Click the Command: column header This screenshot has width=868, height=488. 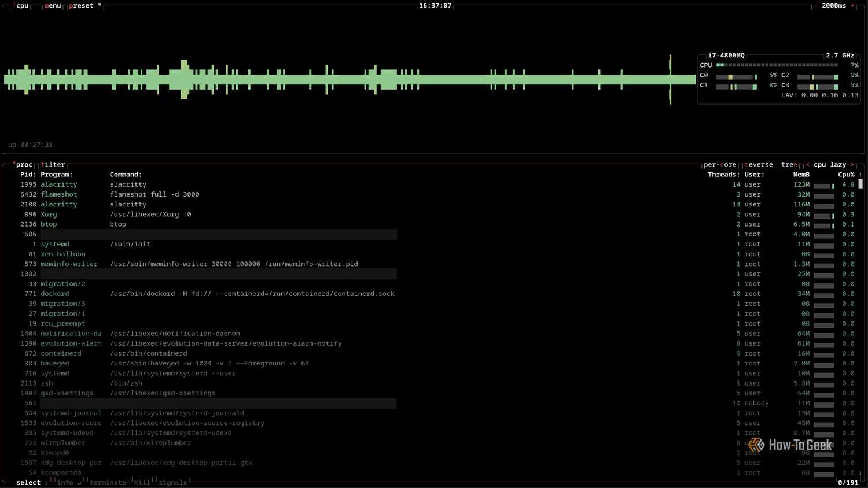click(x=126, y=175)
